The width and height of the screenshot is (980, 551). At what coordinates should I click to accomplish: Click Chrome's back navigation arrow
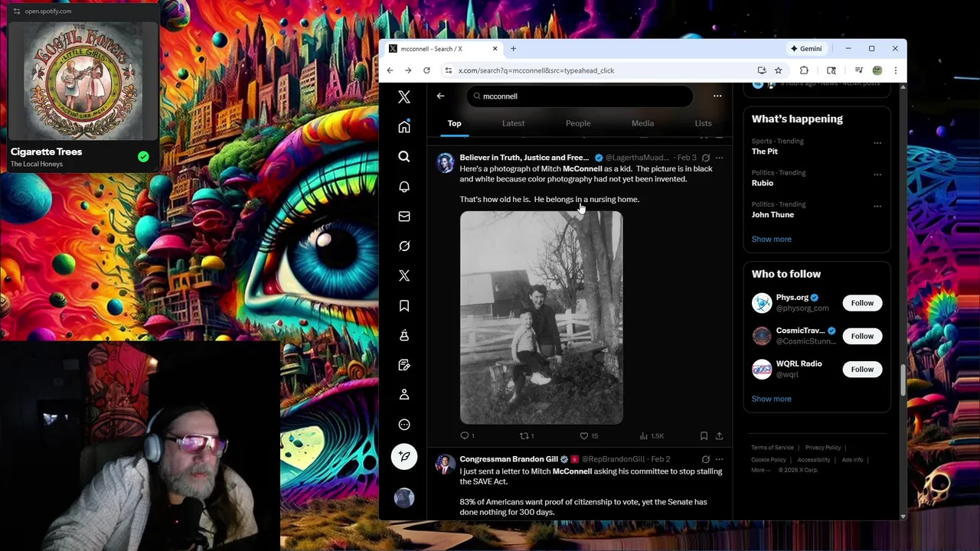[390, 70]
